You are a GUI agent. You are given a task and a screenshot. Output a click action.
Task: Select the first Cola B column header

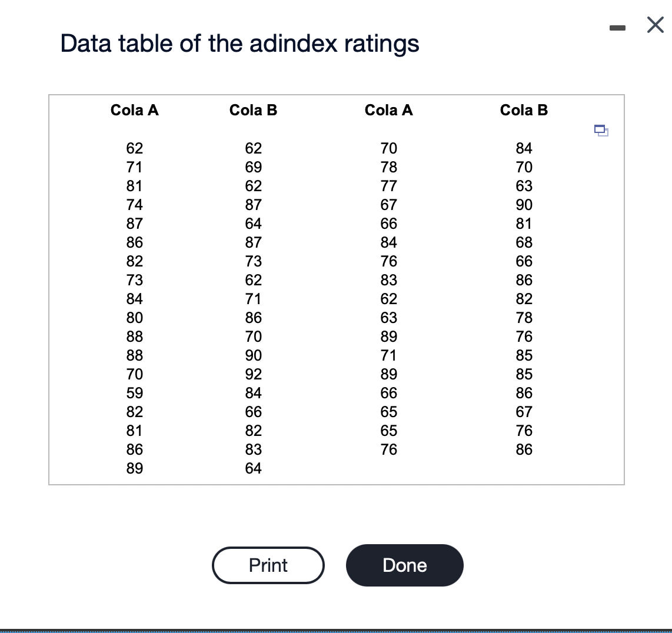pos(253,110)
